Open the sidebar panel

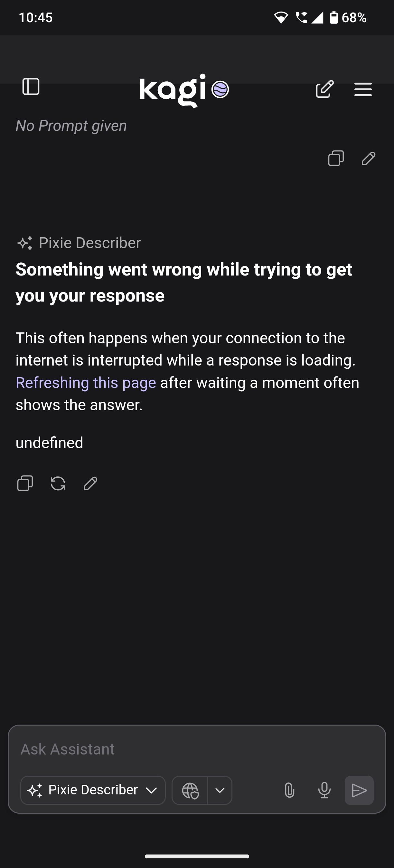click(x=31, y=87)
